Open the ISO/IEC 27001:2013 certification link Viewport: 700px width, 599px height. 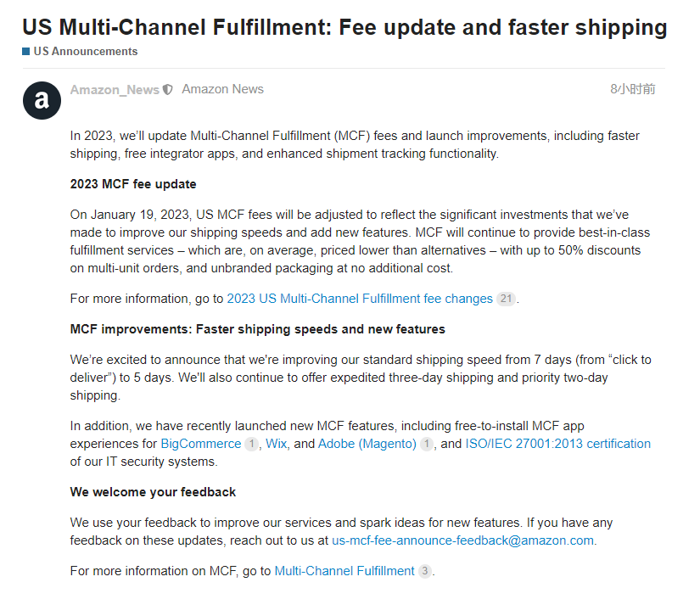(557, 444)
